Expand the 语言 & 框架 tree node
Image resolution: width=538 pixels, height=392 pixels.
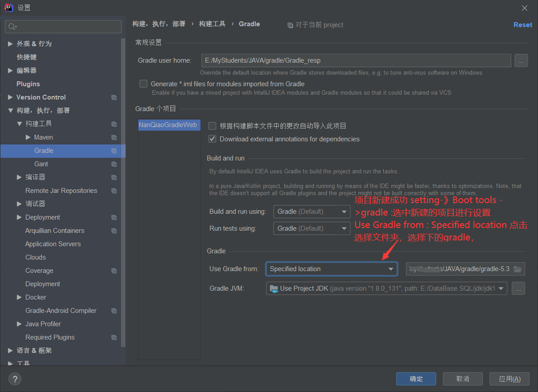click(10, 350)
